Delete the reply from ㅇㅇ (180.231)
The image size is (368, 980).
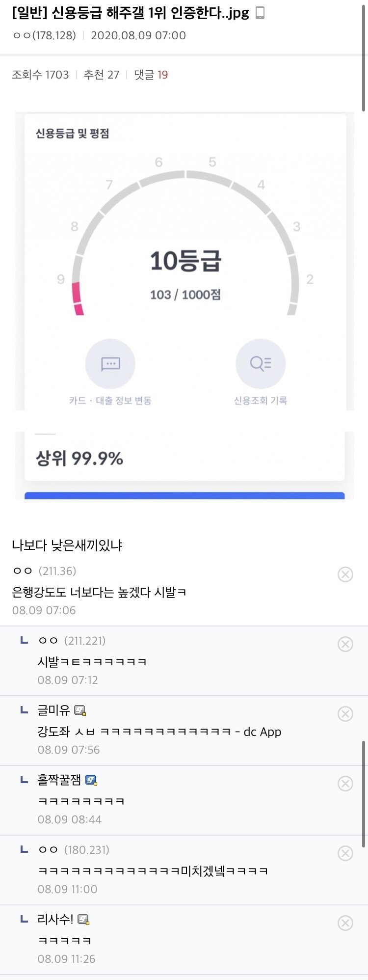tap(345, 853)
